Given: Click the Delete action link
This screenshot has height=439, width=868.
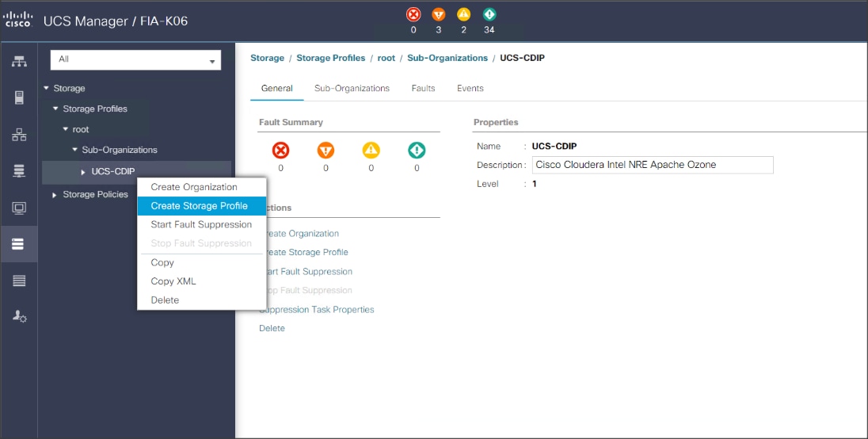Looking at the screenshot, I should (272, 328).
